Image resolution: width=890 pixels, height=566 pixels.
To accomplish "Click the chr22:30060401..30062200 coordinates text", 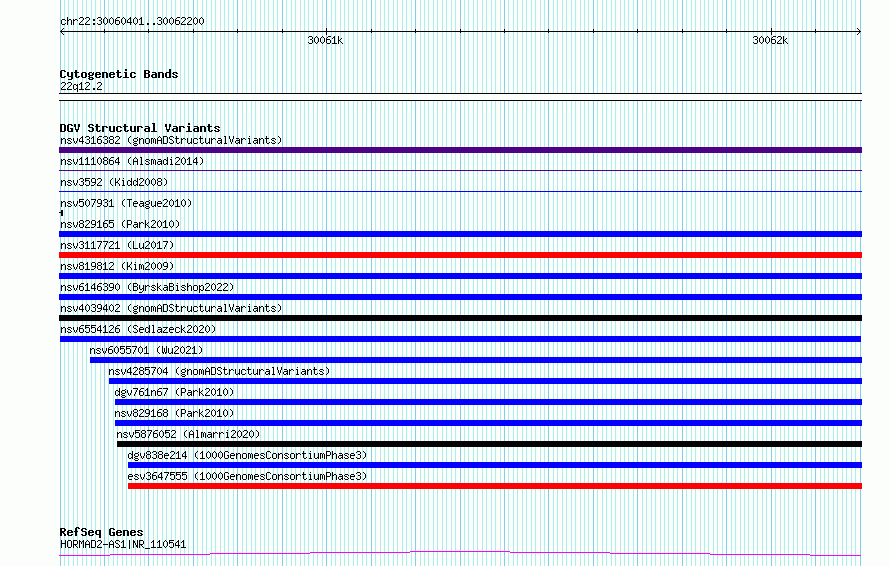I will [132, 21].
